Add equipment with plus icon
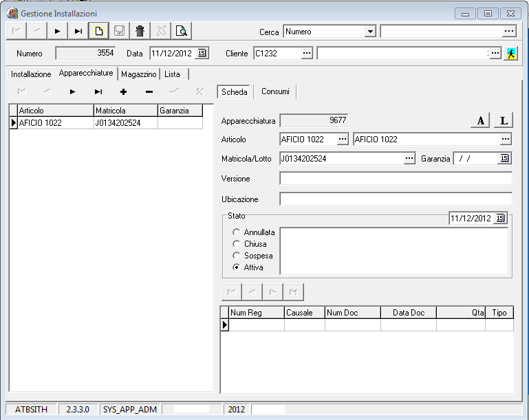The height and width of the screenshot is (420, 529). pyautogui.click(x=123, y=91)
